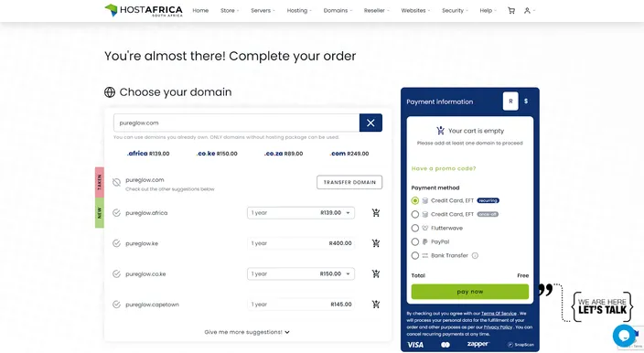Open the Domains menu
This screenshot has width=644, height=353.
point(338,11)
